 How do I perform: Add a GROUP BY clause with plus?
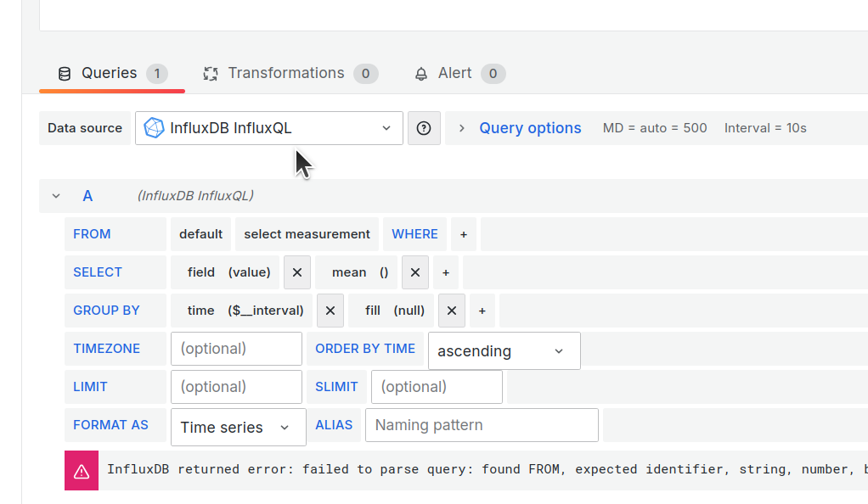482,311
